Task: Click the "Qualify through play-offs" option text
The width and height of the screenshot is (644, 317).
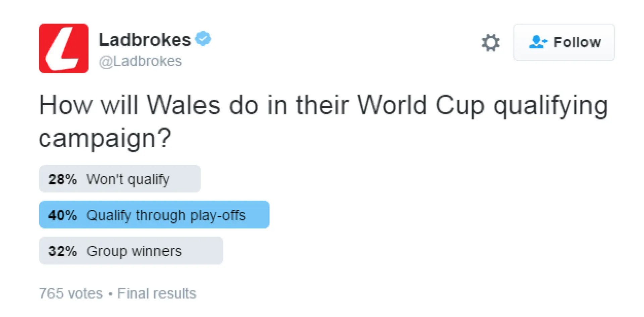Action: tap(166, 215)
